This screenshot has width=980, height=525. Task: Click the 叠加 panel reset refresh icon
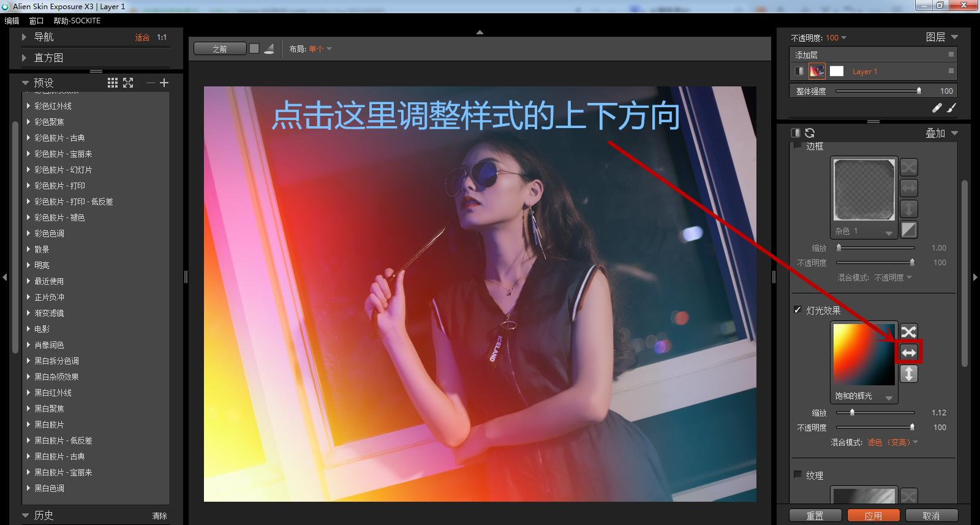point(810,133)
